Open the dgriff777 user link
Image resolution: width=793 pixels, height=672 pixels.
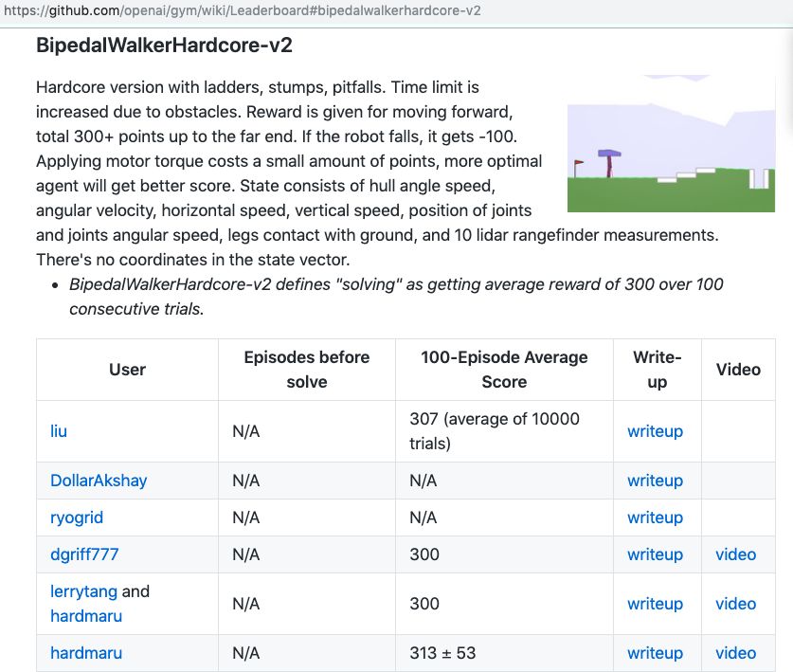coord(84,554)
